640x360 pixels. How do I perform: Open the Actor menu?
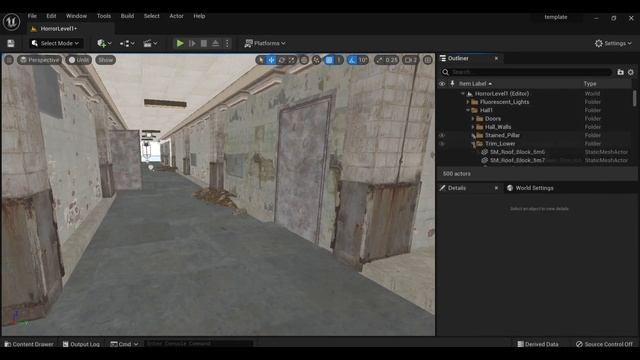point(176,16)
